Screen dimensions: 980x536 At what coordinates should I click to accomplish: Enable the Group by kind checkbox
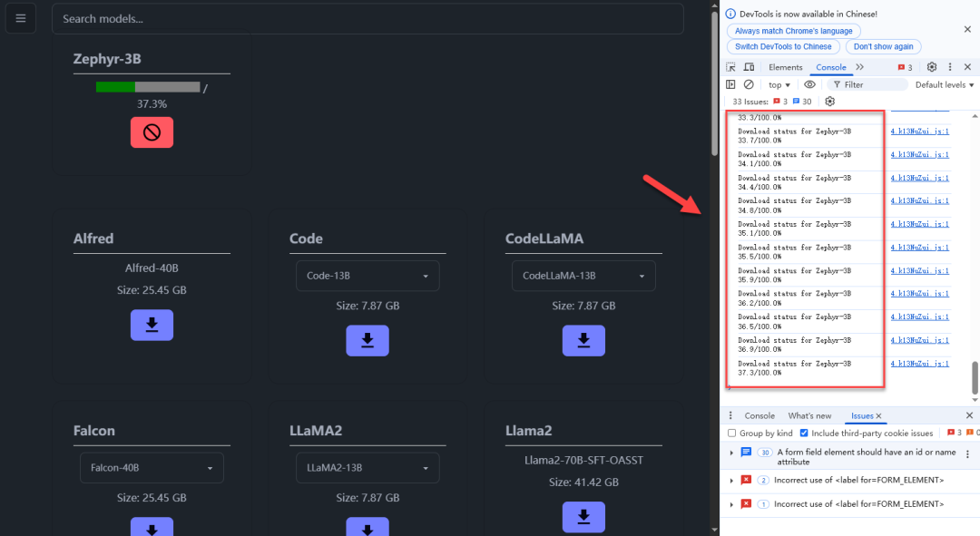[x=732, y=433]
